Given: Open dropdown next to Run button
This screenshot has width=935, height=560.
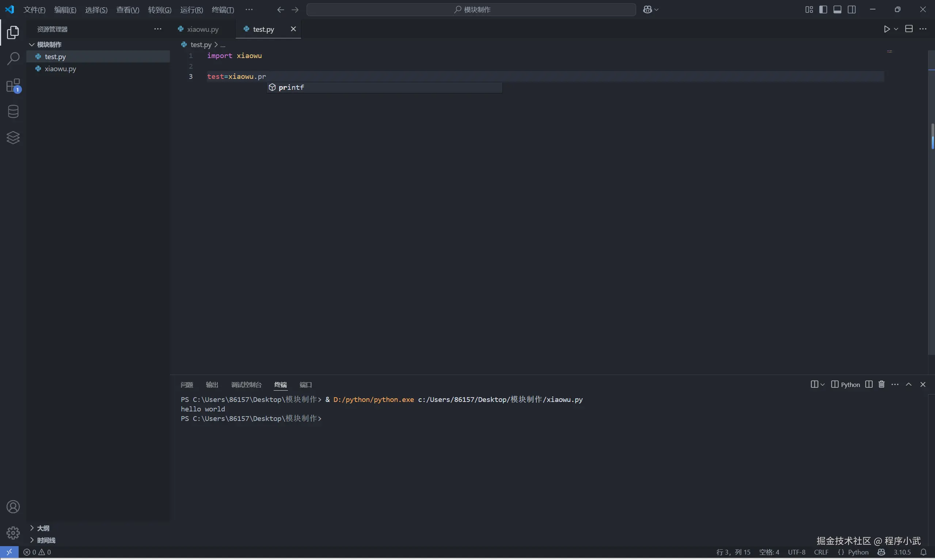Looking at the screenshot, I should pyautogui.click(x=896, y=29).
